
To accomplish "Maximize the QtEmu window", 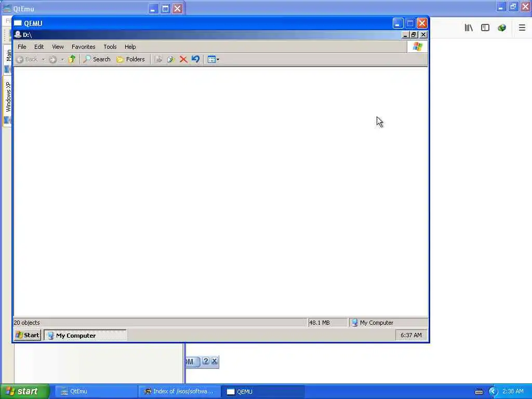I will click(165, 8).
